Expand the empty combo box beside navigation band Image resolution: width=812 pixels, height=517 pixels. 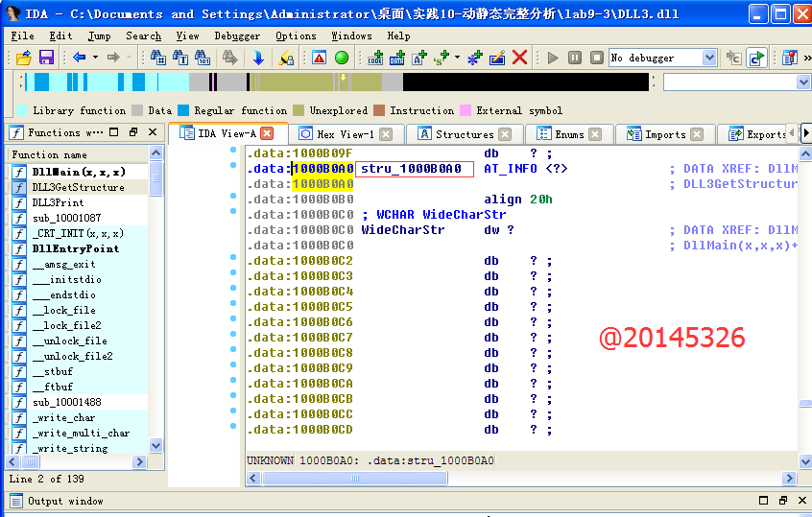[x=803, y=83]
